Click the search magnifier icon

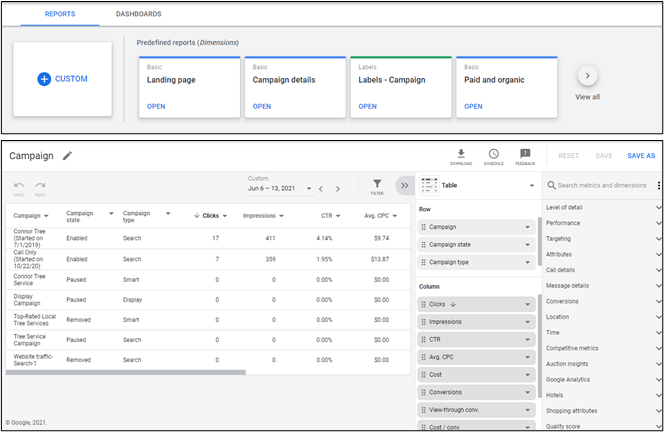coord(551,185)
